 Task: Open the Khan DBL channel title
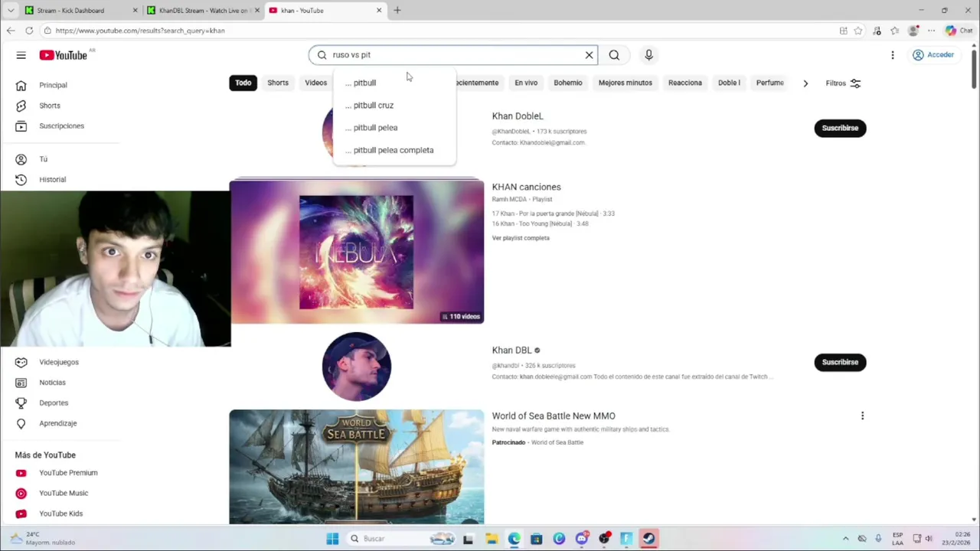coord(511,350)
